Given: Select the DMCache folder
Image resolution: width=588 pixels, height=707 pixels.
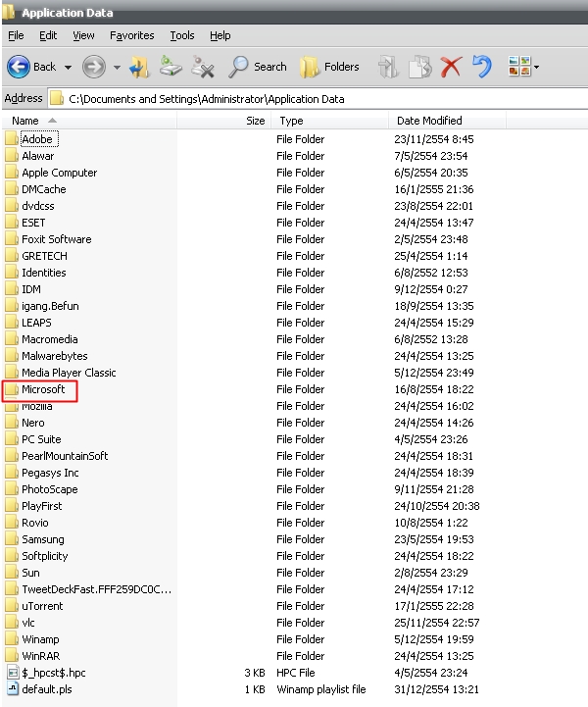Looking at the screenshot, I should tap(35, 189).
